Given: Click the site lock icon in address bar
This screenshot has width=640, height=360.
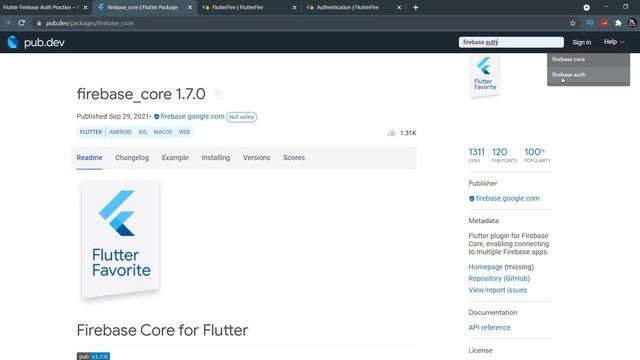Looking at the screenshot, I should 39,23.
